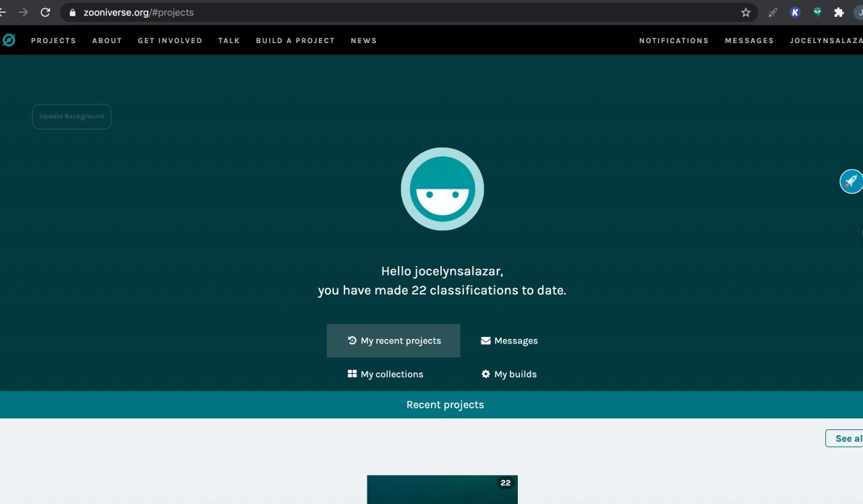Click the green extension icon in toolbar
863x504 pixels.
[817, 12]
